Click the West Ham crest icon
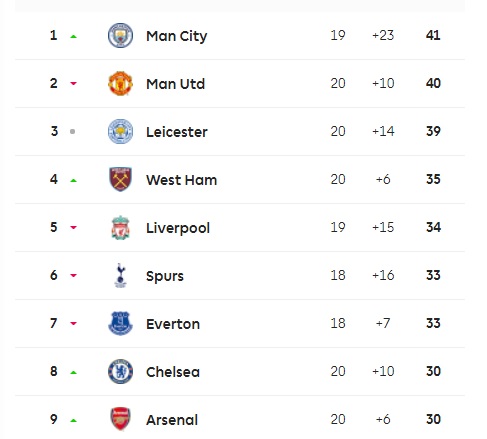 pyautogui.click(x=120, y=179)
